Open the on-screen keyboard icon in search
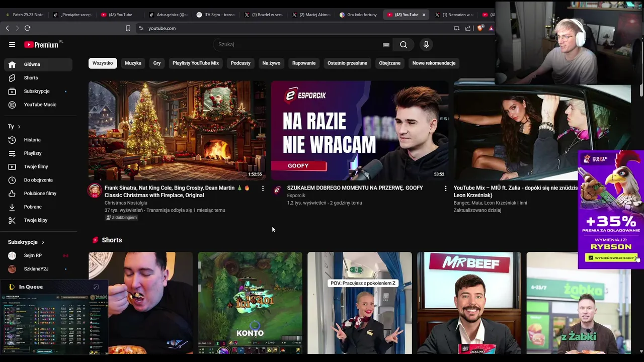644x362 pixels. coord(386,44)
